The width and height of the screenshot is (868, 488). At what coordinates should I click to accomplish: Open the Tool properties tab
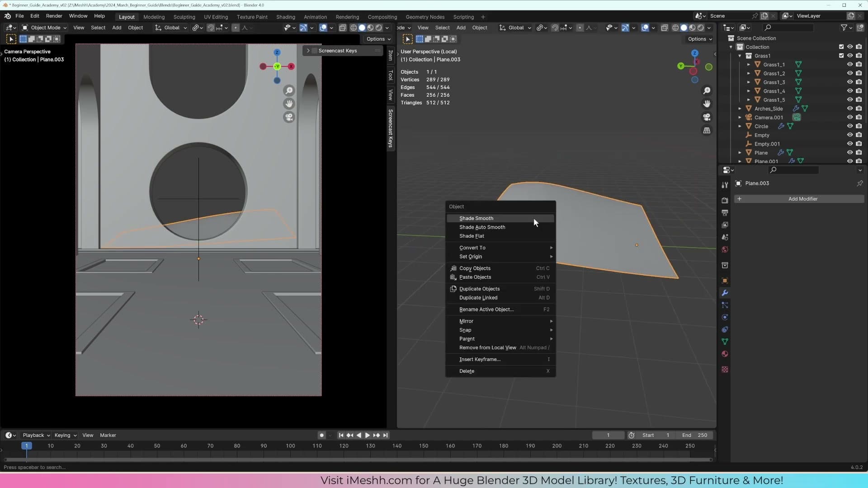pos(725,185)
